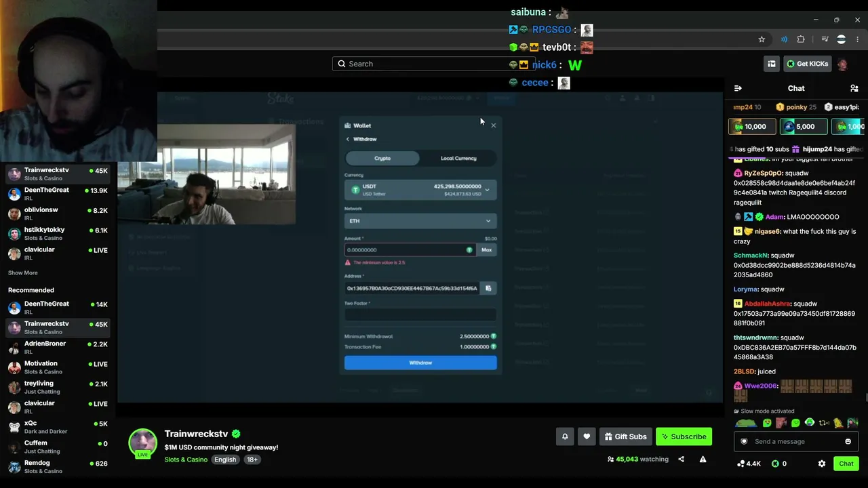Set the amount with Max button
The width and height of the screenshot is (868, 488).
tap(487, 250)
